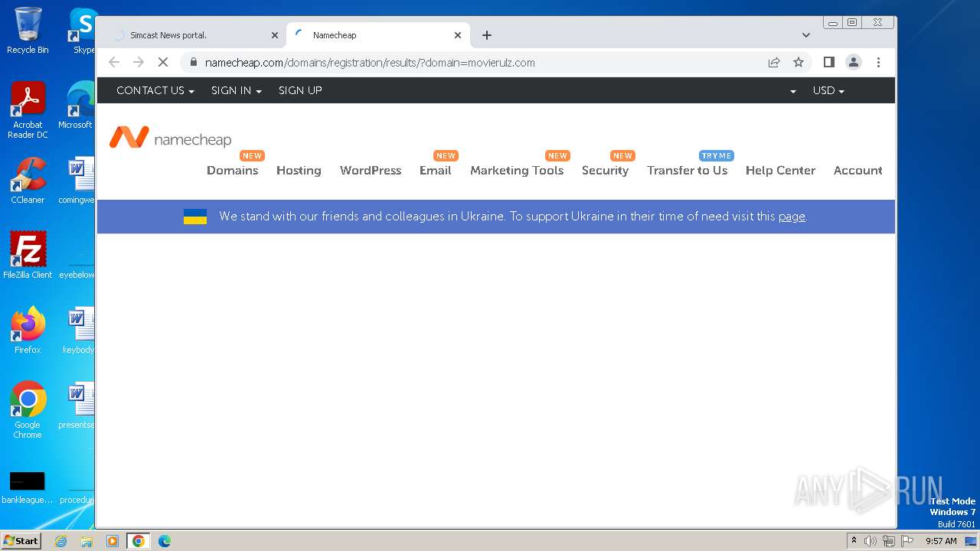This screenshot has height=551, width=980.
Task: Select the Google Chrome desktop icon
Action: click(28, 409)
